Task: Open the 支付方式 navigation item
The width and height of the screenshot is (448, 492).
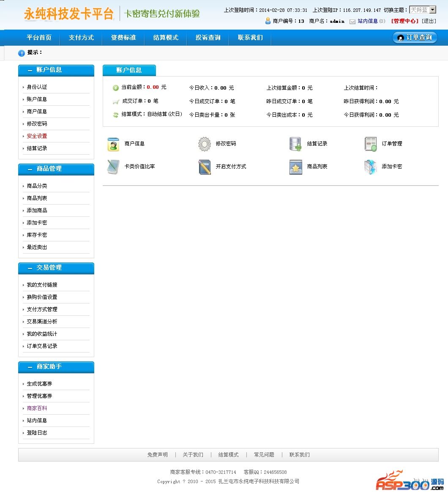Action: pos(81,38)
